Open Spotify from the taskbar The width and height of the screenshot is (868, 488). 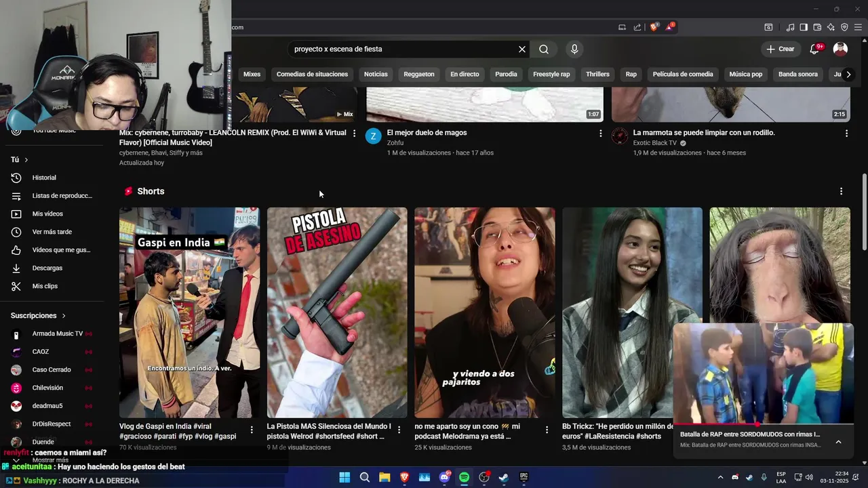point(464,477)
